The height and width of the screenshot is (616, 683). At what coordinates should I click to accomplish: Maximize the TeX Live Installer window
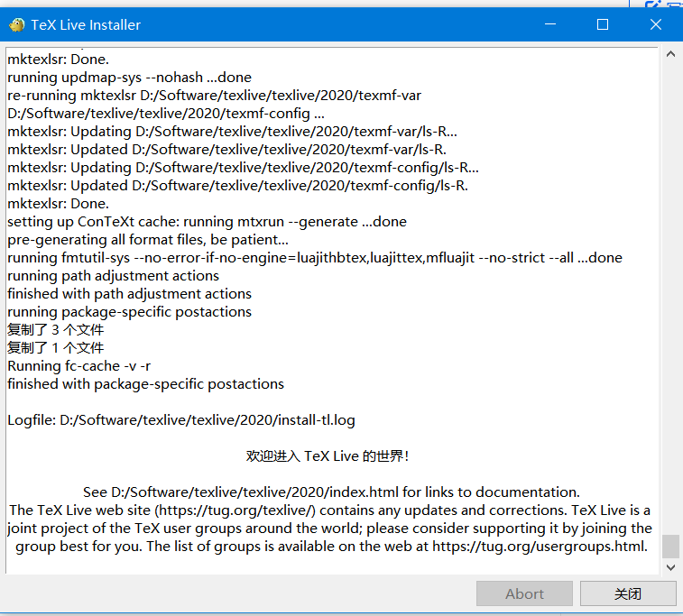[603, 24]
